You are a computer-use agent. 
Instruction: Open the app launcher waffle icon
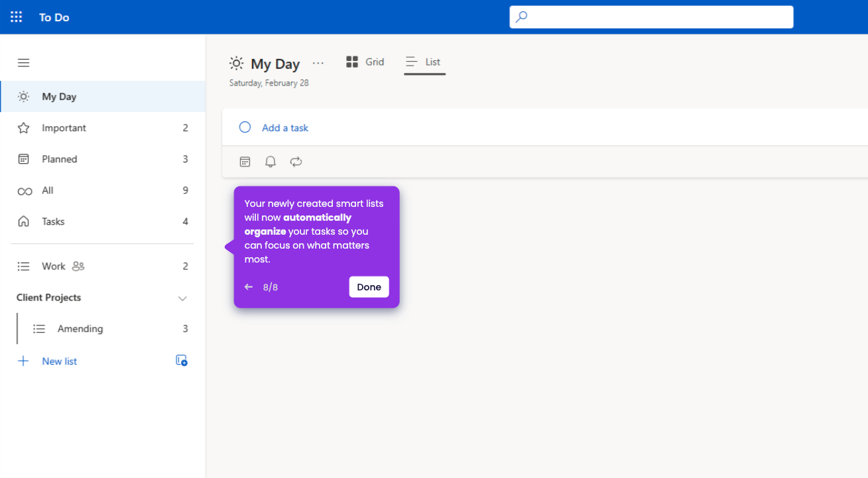(x=17, y=17)
